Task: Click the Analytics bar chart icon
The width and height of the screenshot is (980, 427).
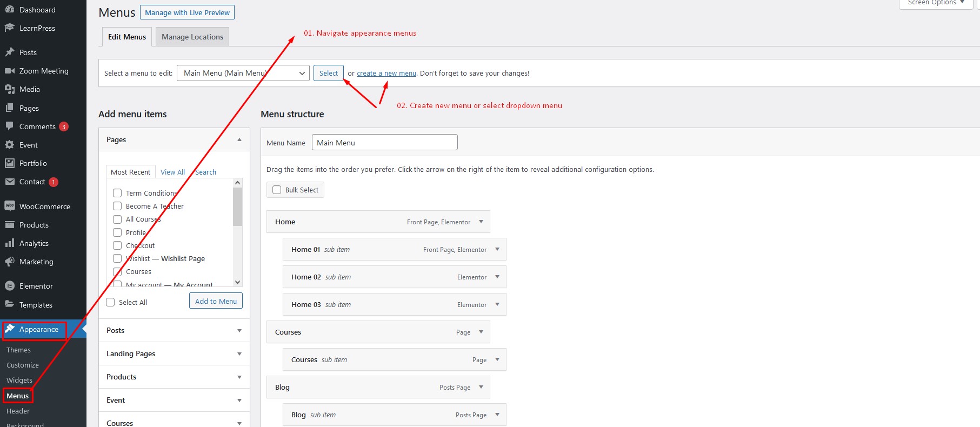Action: click(x=9, y=243)
